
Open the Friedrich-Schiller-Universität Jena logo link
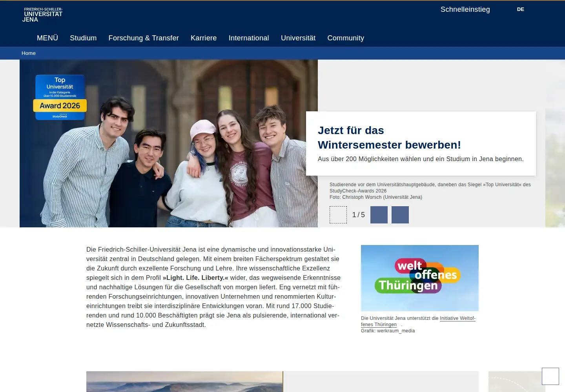(x=42, y=15)
